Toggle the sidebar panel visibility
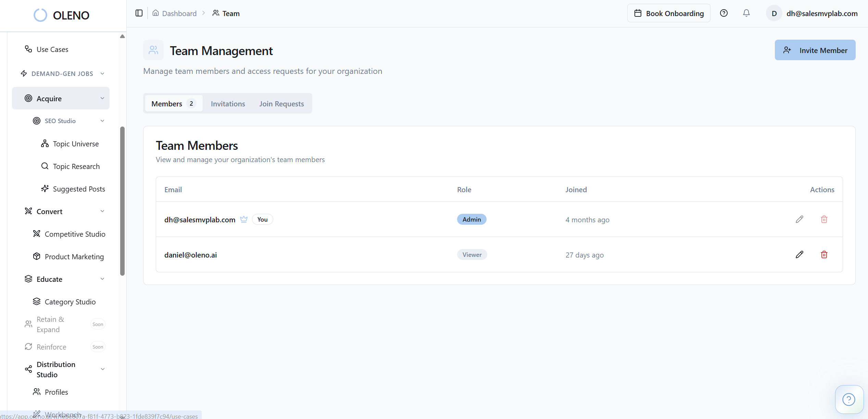Viewport: 868px width, 419px height. (x=139, y=13)
